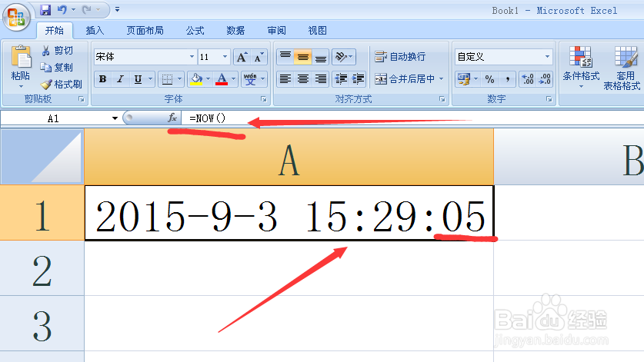Toggle wrap text (自动换行)

click(400, 57)
